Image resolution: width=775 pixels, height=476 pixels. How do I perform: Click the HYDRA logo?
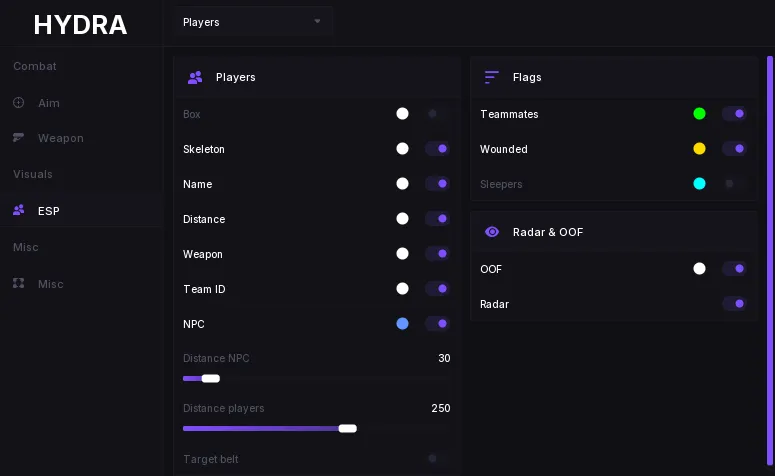pyautogui.click(x=80, y=25)
